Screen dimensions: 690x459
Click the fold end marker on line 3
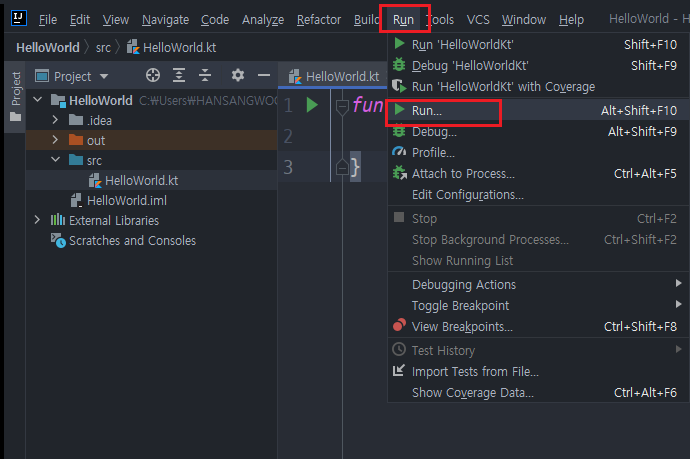point(342,167)
